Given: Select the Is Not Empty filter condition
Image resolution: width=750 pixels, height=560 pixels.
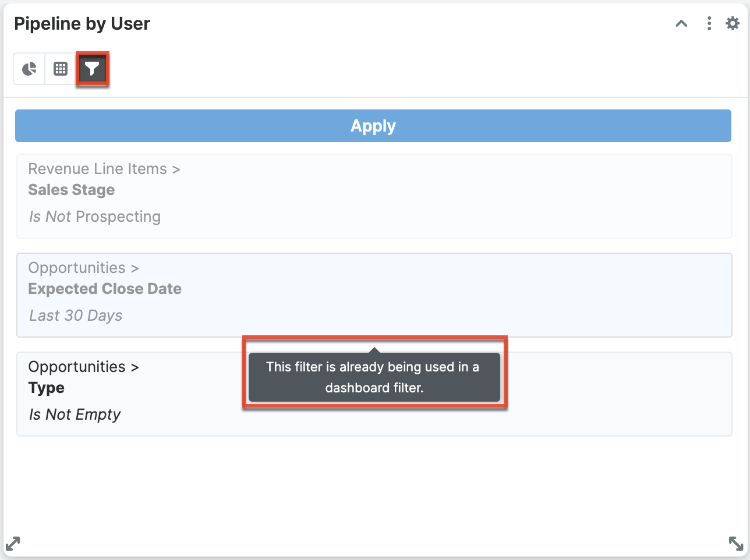Looking at the screenshot, I should [x=75, y=414].
